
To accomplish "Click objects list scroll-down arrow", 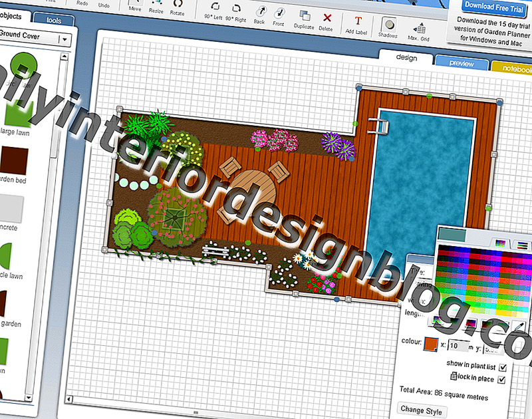I will (x=29, y=397).
